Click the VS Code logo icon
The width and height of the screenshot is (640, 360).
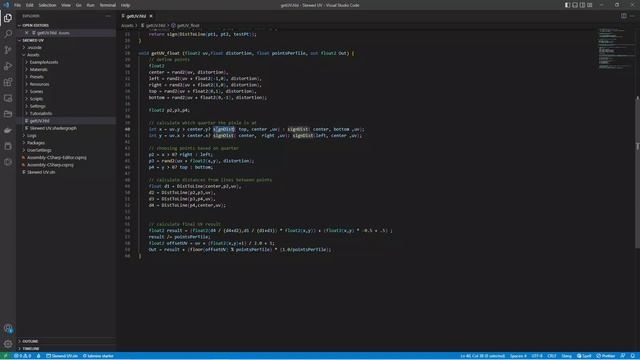click(6, 5)
